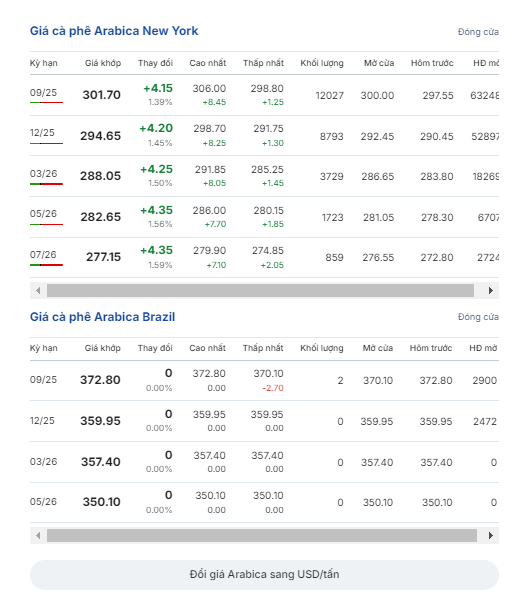Select the 09/25 term in New York table
Image resolution: width=521 pixels, height=602 pixels.
click(43, 93)
